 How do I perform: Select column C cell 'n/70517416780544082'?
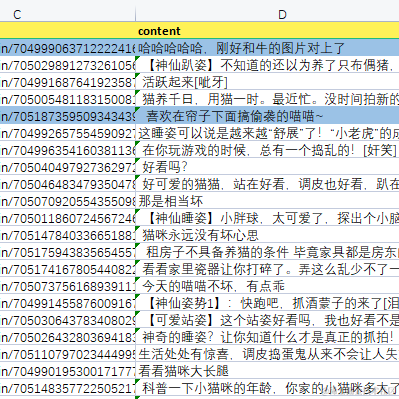[68, 269]
